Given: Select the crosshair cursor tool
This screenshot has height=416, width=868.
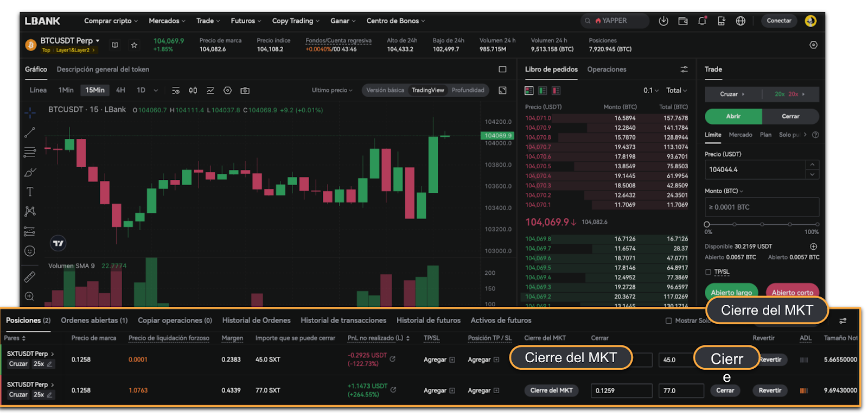Looking at the screenshot, I should [x=30, y=113].
